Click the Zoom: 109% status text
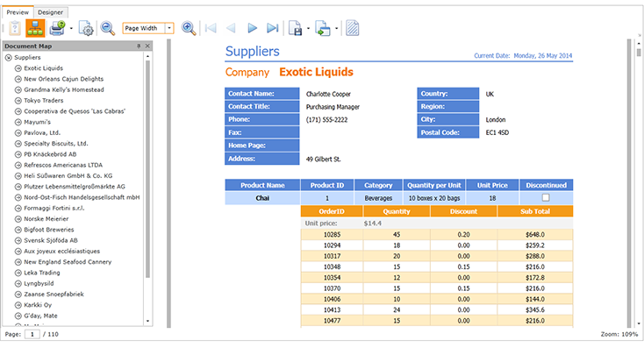This screenshot has width=644, height=348. tap(619, 335)
